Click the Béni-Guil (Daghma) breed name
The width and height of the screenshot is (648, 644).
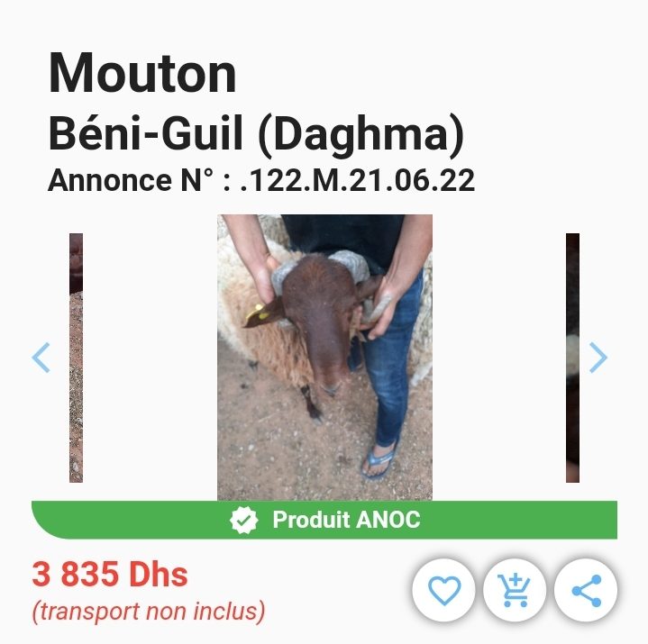(256, 134)
